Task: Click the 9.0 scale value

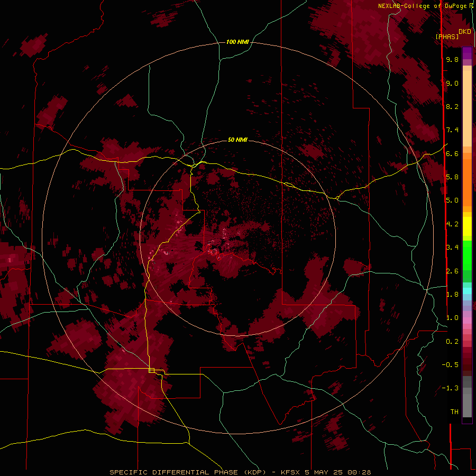Action: coord(452,83)
